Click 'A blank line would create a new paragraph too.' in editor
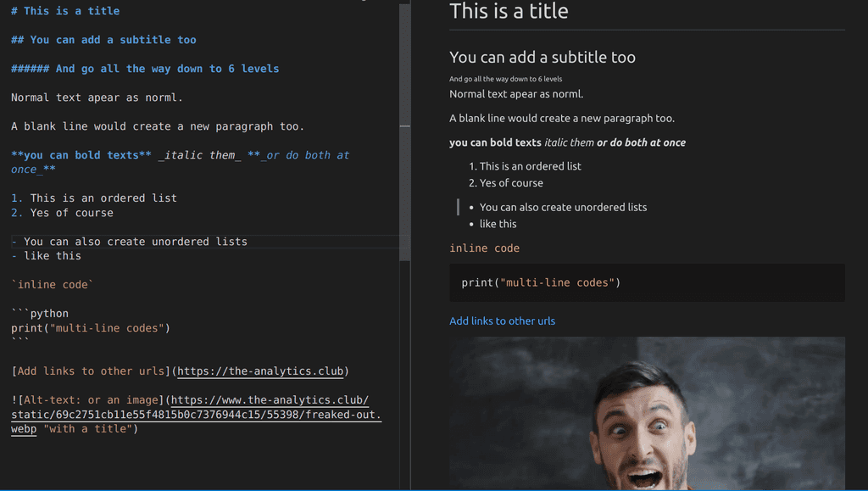Image resolution: width=868 pixels, height=491 pixels. 158,126
